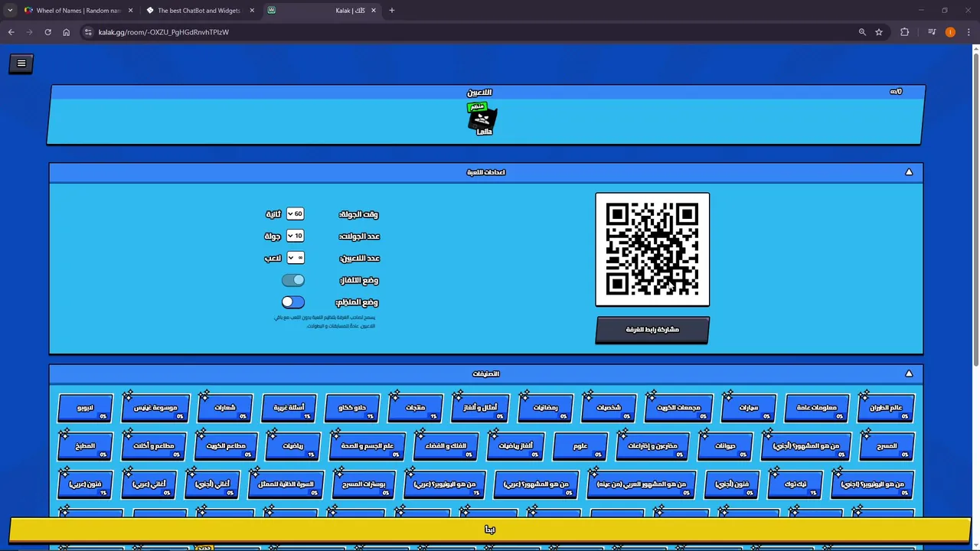Viewport: 980px width, 551px height.
Task: Reload the Kalak page
Action: (x=47, y=32)
